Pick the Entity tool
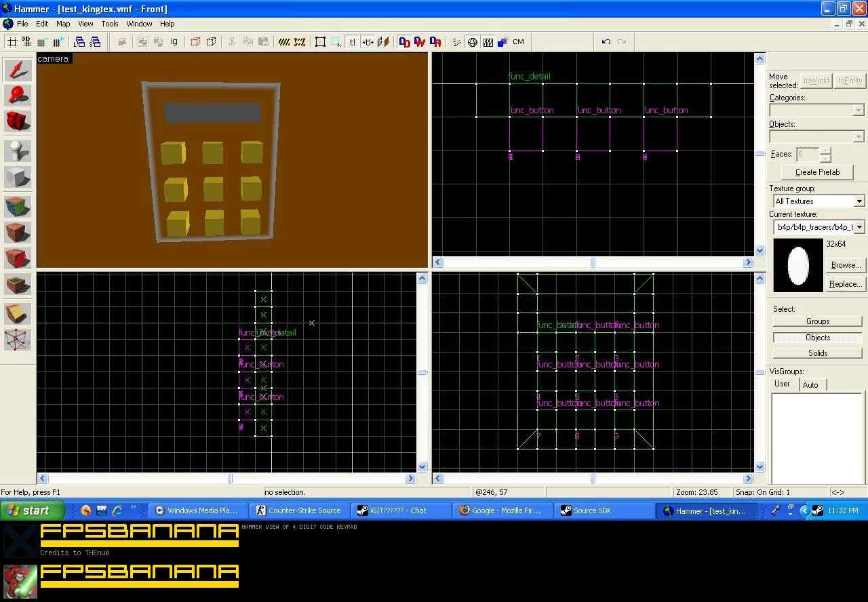 pyautogui.click(x=18, y=150)
